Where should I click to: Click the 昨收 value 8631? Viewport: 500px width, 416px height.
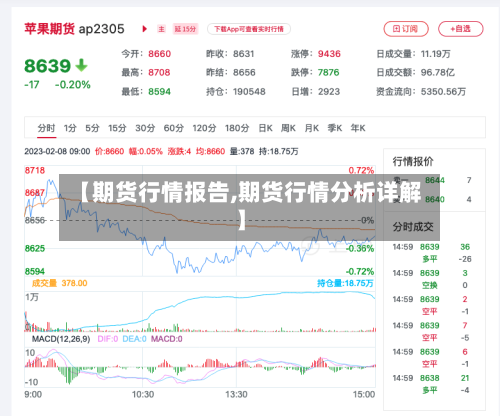click(x=244, y=54)
